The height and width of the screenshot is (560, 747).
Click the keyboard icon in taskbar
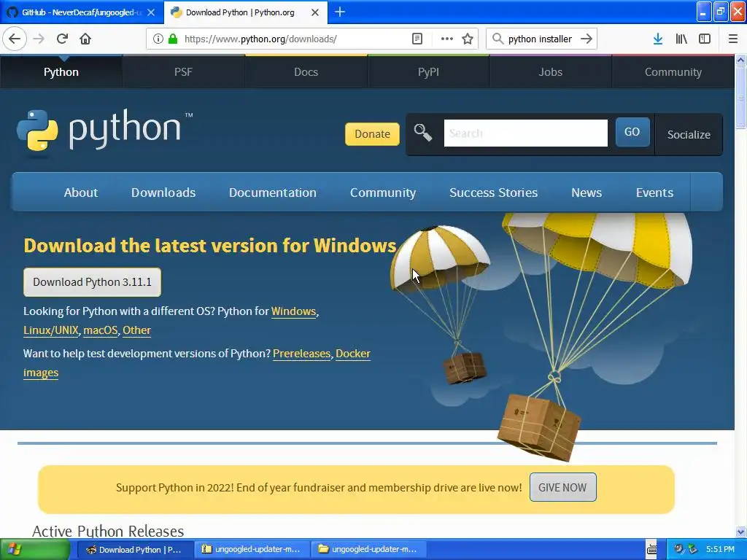(651, 550)
